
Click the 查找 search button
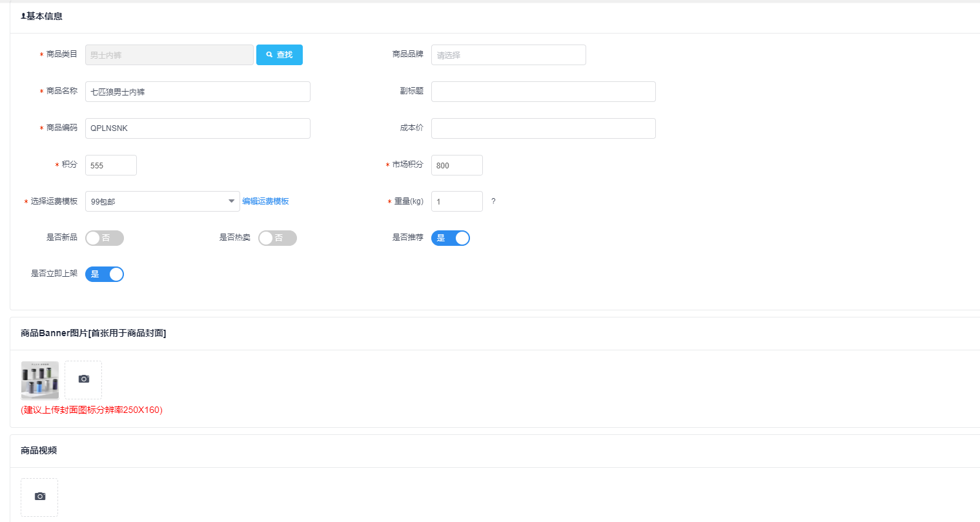279,55
